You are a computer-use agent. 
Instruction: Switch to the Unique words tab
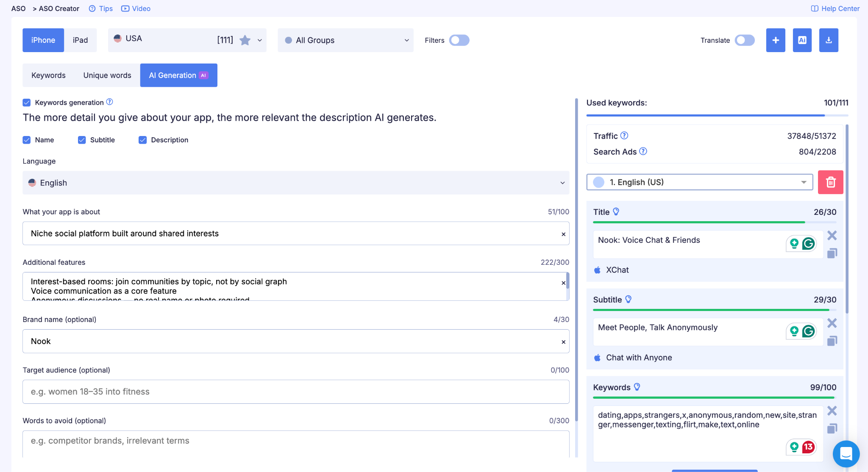pos(107,75)
